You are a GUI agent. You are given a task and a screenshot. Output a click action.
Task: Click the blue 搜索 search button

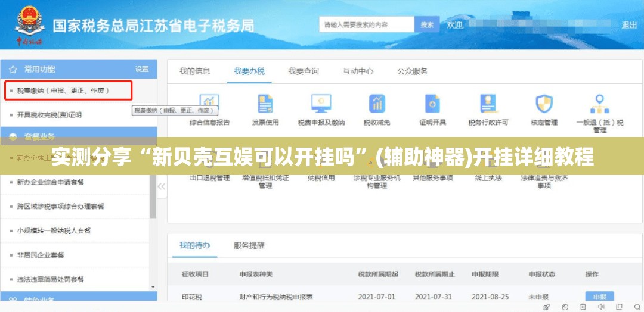pyautogui.click(x=427, y=24)
